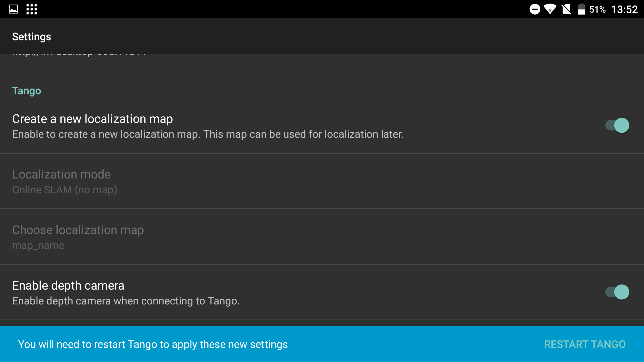Image resolution: width=644 pixels, height=362 pixels.
Task: Tap the 'Enable depth camera' title text
Action: [68, 286]
